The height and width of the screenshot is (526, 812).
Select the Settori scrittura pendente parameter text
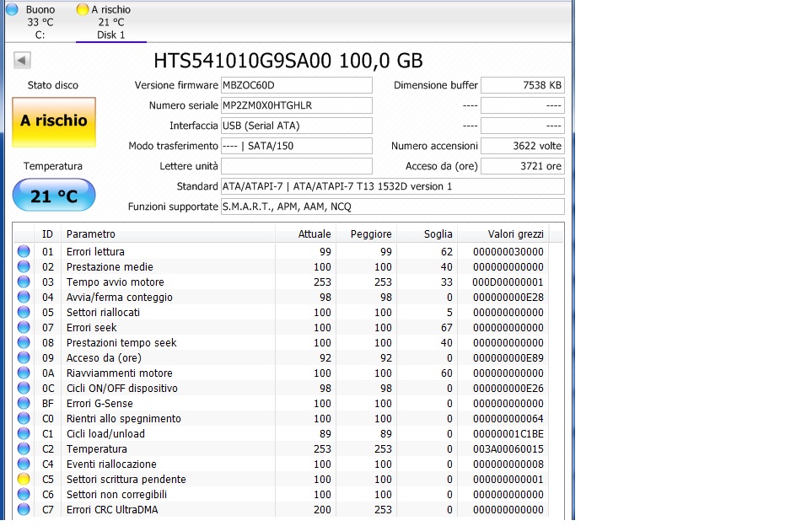(126, 480)
